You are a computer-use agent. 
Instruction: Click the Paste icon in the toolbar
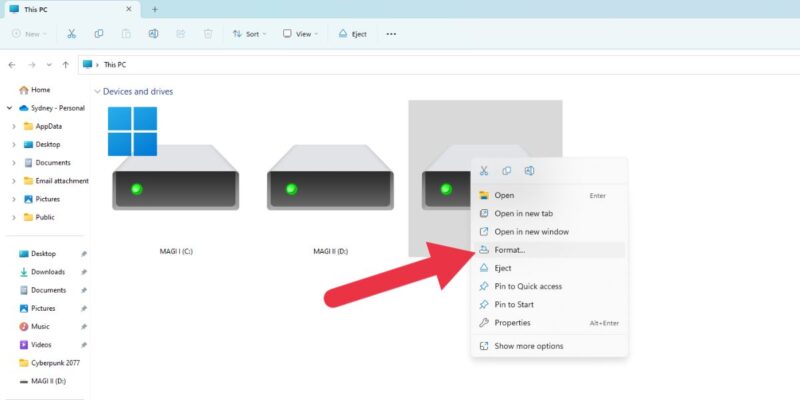(126, 34)
